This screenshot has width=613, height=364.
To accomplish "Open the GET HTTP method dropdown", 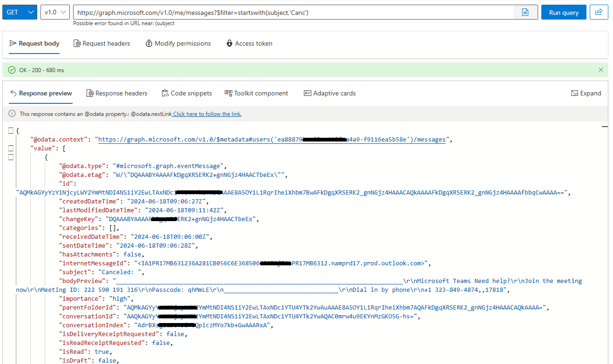I will pos(20,13).
